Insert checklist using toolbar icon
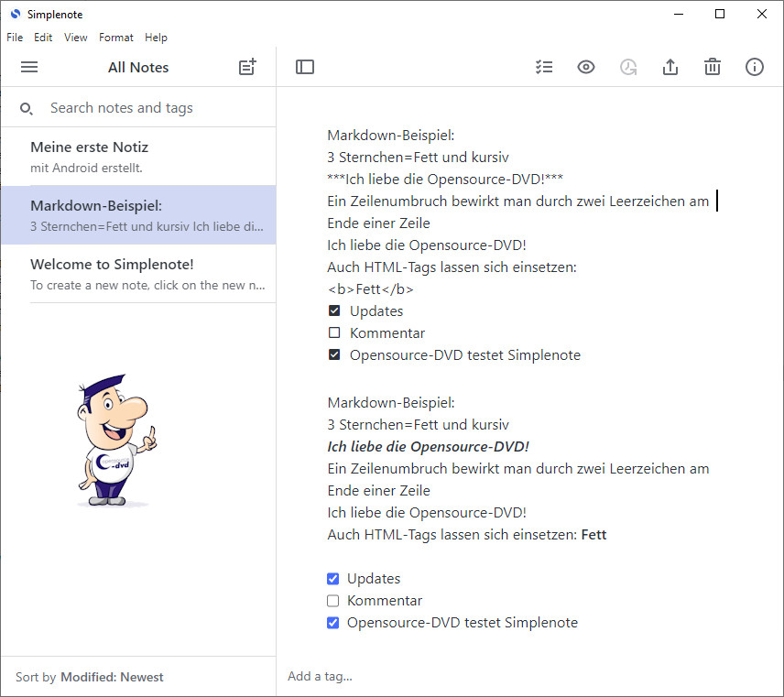The image size is (784, 697). click(544, 67)
